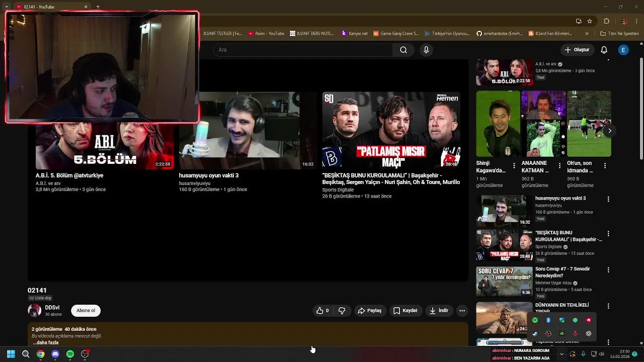Image resolution: width=644 pixels, height=362 pixels.
Task: Click the YouTube search magnifier button
Action: pyautogui.click(x=404, y=50)
